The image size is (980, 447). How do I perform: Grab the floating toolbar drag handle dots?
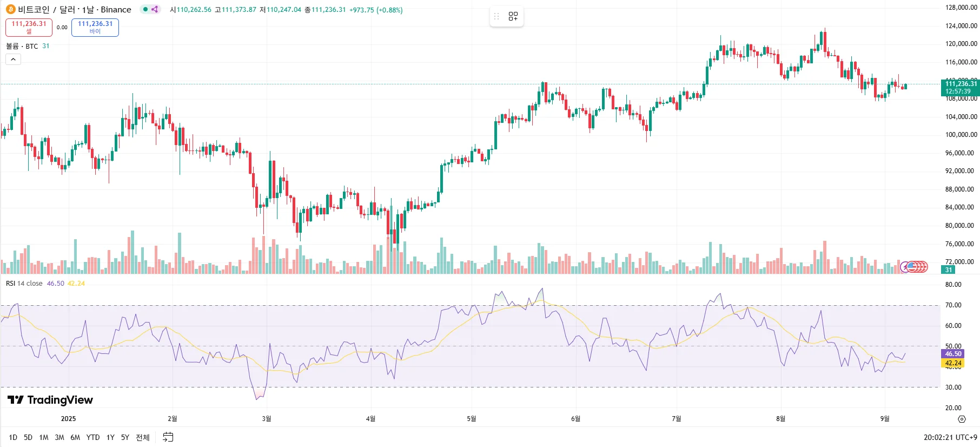496,16
